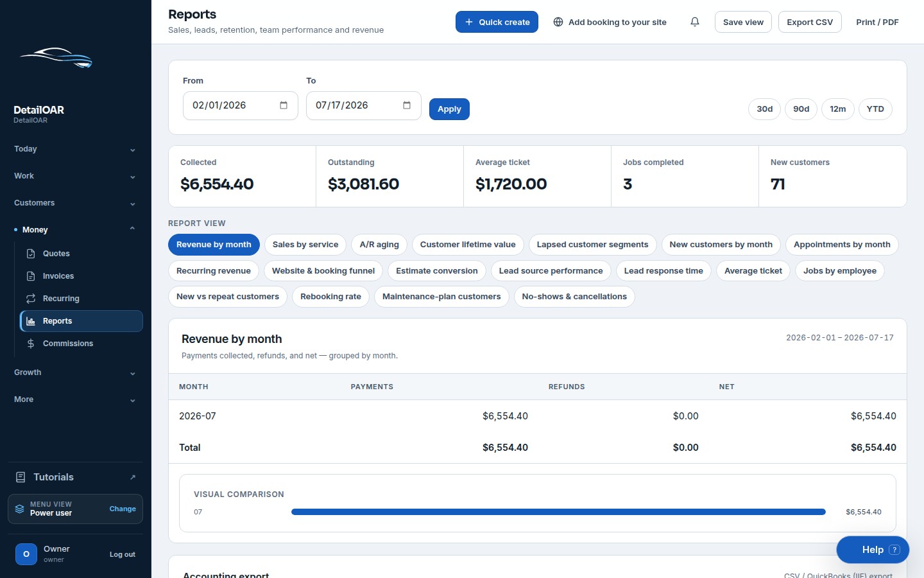Viewport: 924px width, 578px height.
Task: Open the From date calendar picker icon
Action: [x=284, y=105]
